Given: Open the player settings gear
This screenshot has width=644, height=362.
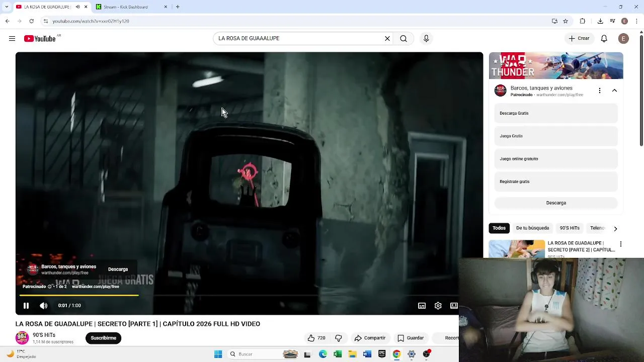Looking at the screenshot, I should 438,306.
